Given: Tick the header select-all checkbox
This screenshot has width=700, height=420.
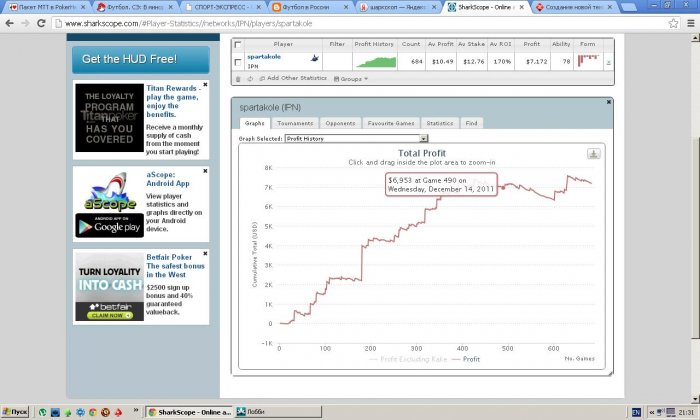Looking at the screenshot, I should (238, 45).
